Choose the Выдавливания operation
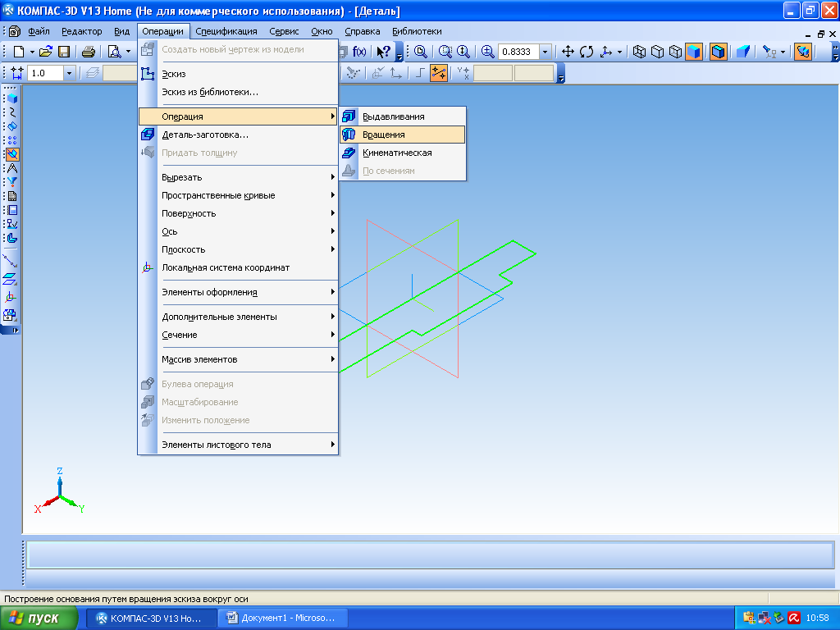 click(402, 116)
